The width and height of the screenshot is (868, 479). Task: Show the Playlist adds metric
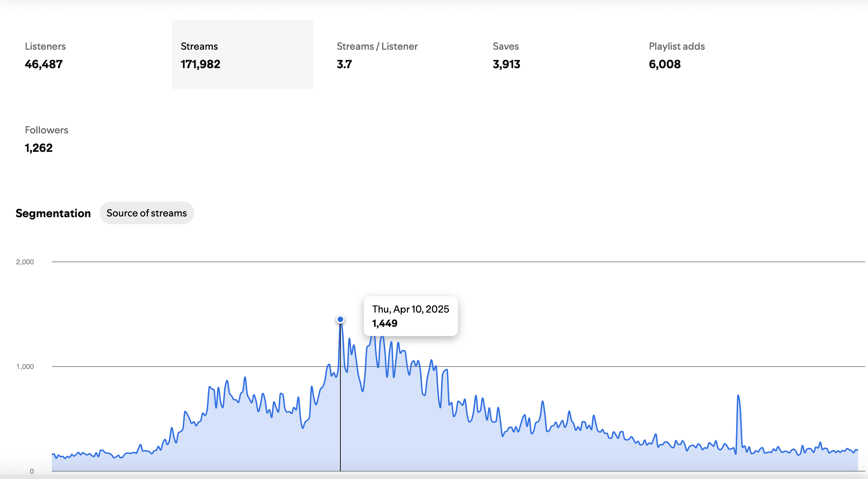(677, 46)
